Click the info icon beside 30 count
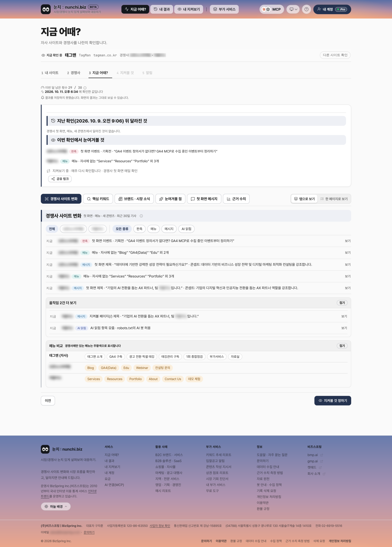 click(x=85, y=88)
